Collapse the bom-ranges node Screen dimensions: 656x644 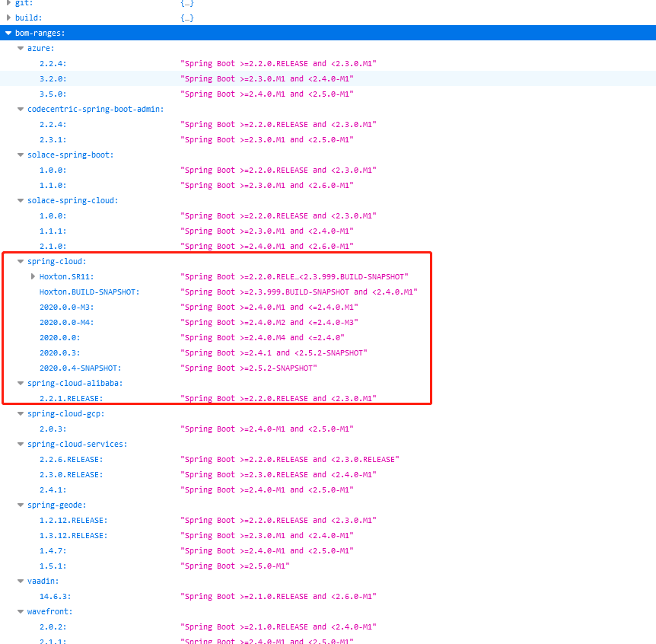click(x=8, y=33)
